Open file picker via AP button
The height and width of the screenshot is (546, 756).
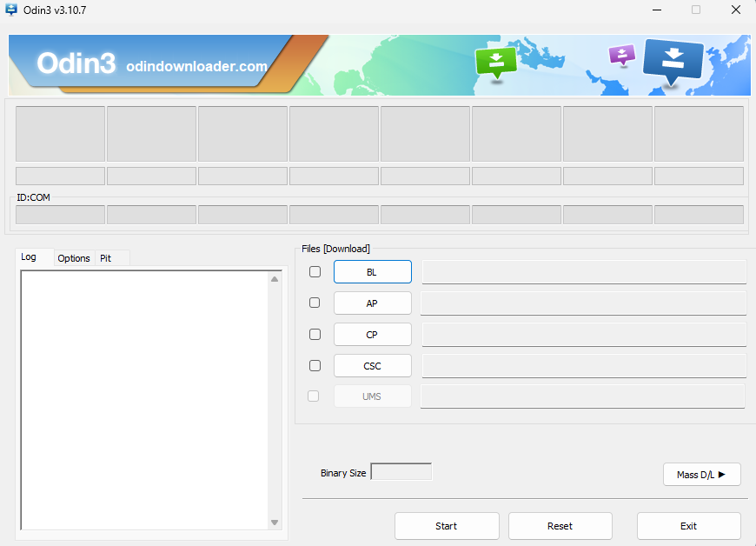pos(372,303)
